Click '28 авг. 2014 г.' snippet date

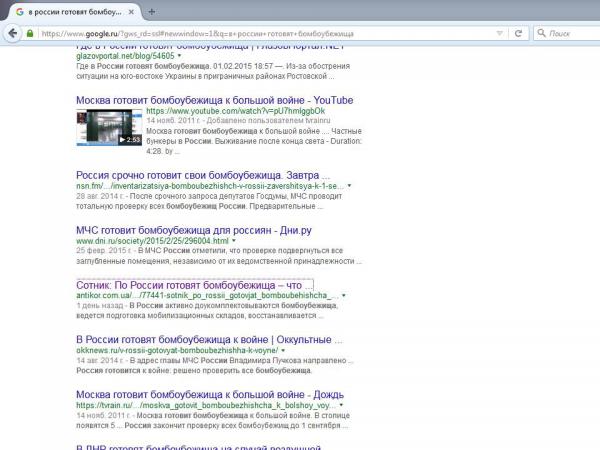tap(100, 196)
